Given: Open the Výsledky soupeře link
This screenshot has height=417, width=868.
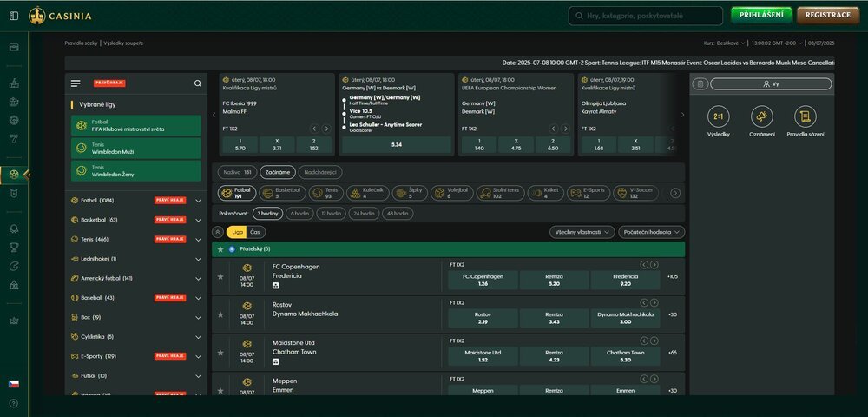Looking at the screenshot, I should click(123, 43).
